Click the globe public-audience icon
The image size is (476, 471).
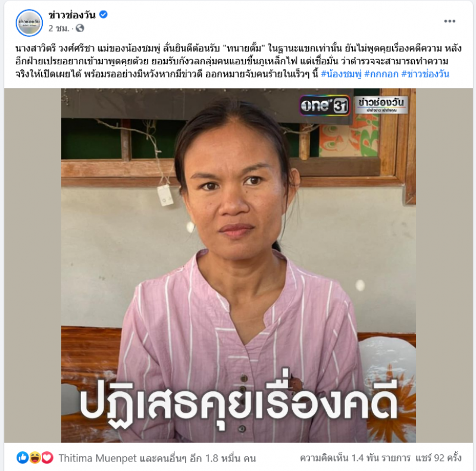80,28
